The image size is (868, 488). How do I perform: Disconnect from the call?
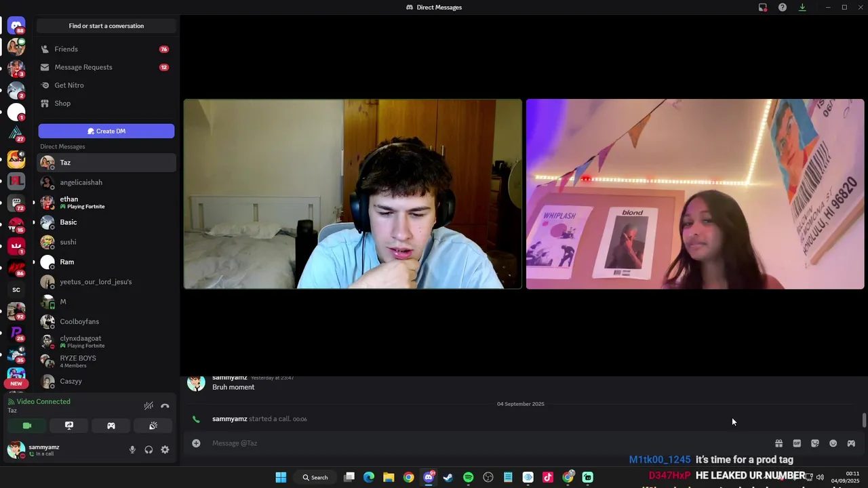[165, 406]
